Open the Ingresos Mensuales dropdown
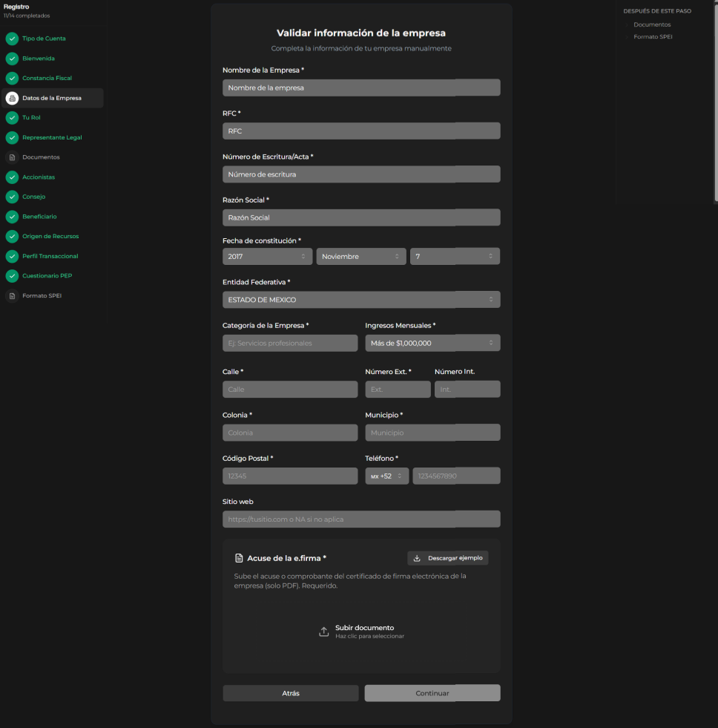The width and height of the screenshot is (718, 728). [432, 343]
